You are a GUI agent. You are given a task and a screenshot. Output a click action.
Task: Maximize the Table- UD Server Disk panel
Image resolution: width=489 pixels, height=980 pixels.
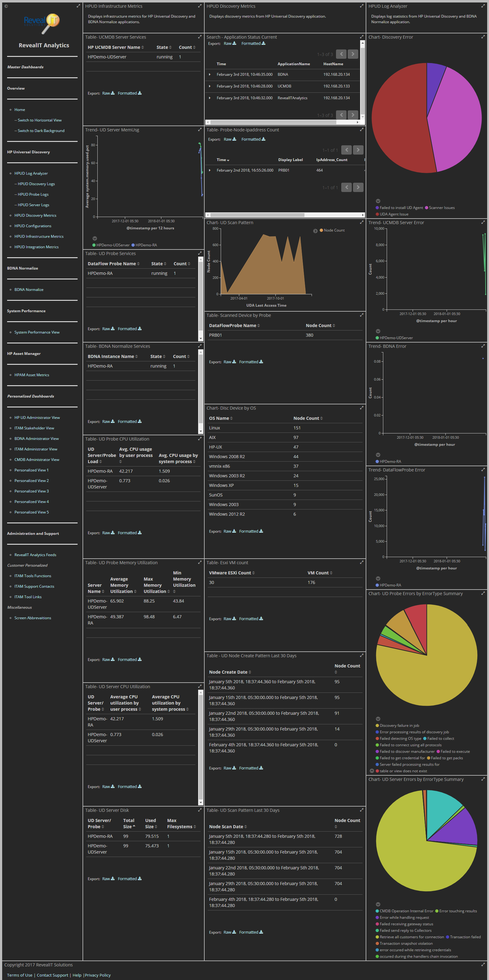pyautogui.click(x=200, y=810)
